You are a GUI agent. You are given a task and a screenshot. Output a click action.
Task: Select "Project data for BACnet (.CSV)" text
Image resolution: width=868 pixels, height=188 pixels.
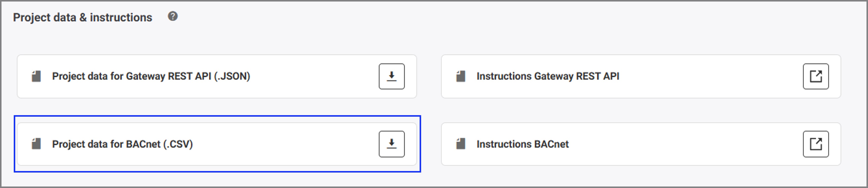tap(122, 144)
